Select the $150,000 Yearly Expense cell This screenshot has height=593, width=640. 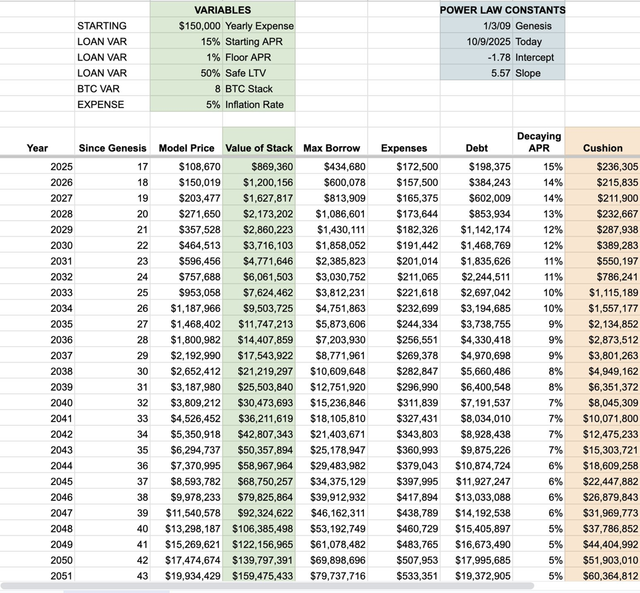[x=184, y=26]
